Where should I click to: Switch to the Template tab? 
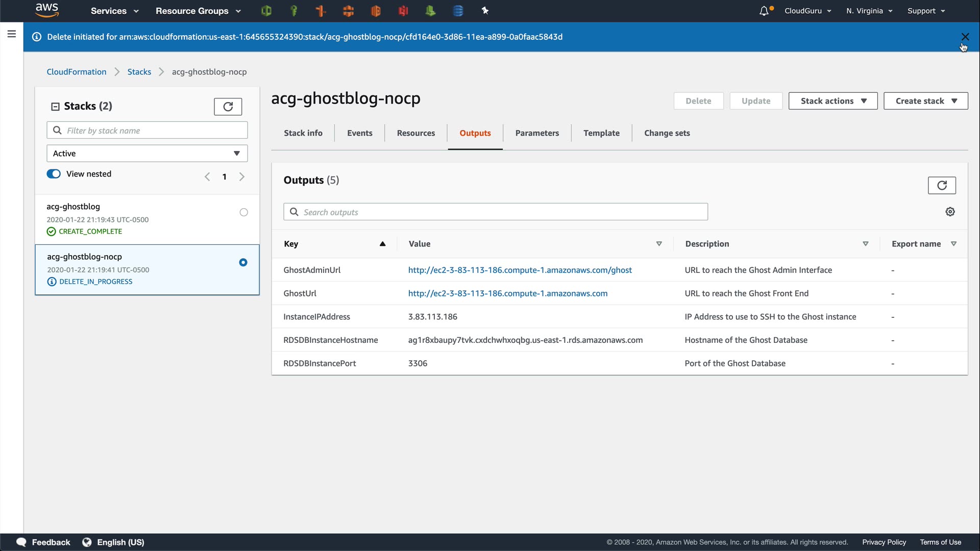click(x=601, y=133)
